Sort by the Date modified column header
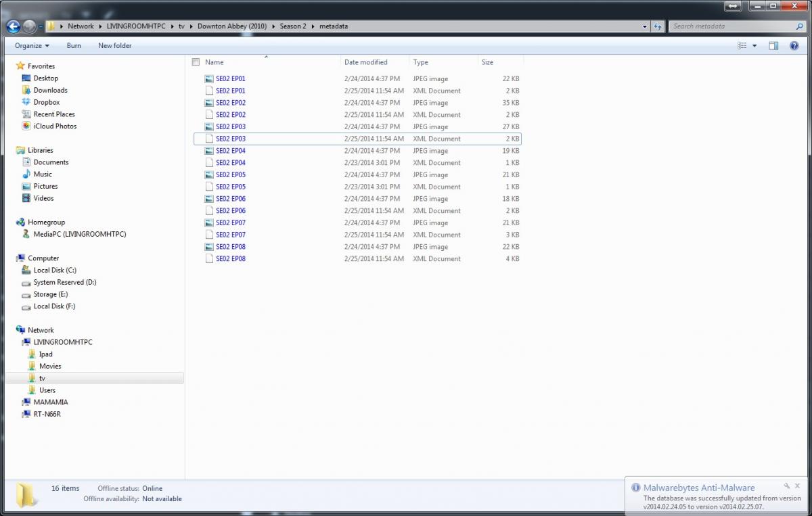Screen dimensions: 812x516 [x=365, y=62]
